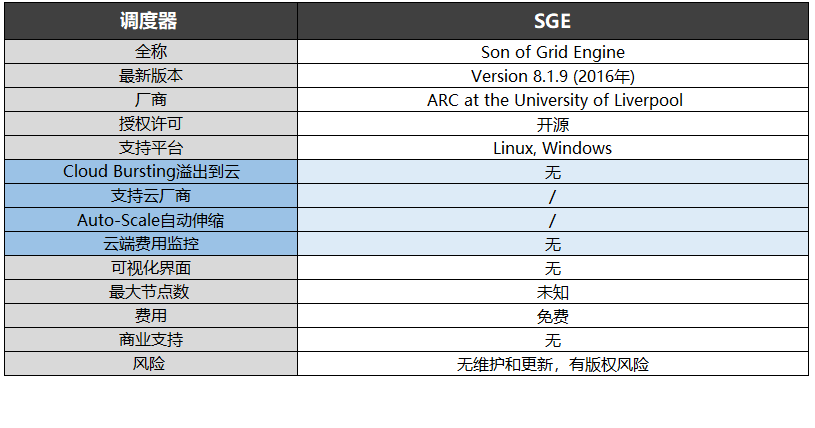Select the 可视化界面 row label
Screen dimensions: 815x428
[150, 268]
